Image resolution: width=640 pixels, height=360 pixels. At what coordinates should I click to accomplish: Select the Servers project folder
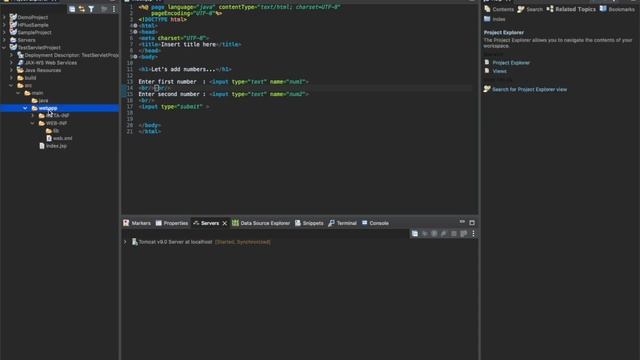click(x=27, y=40)
